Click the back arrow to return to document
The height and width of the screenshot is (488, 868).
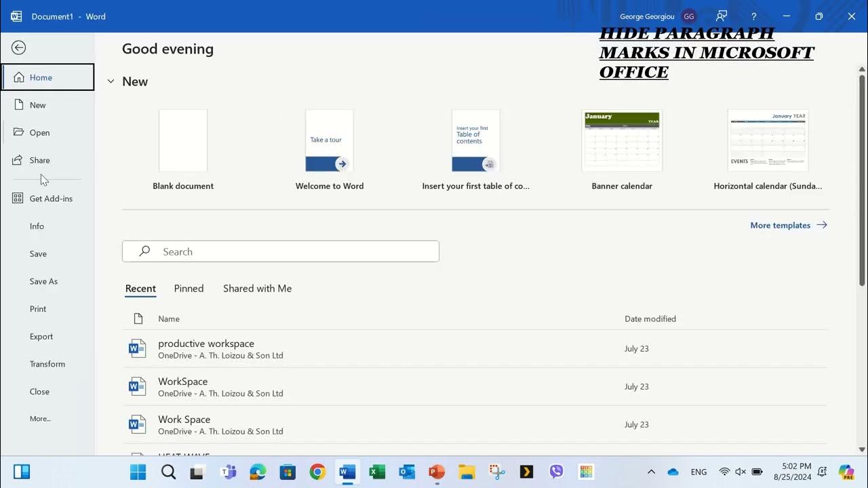click(x=19, y=47)
